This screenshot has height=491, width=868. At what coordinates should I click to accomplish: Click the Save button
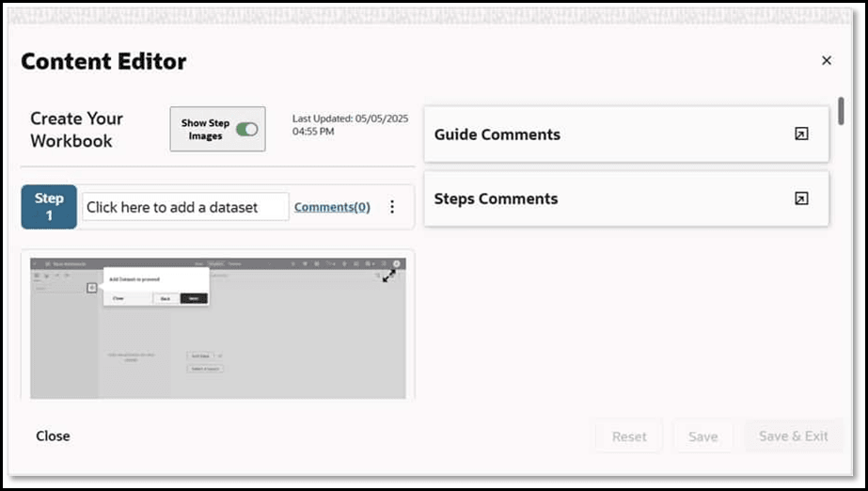pyautogui.click(x=703, y=436)
